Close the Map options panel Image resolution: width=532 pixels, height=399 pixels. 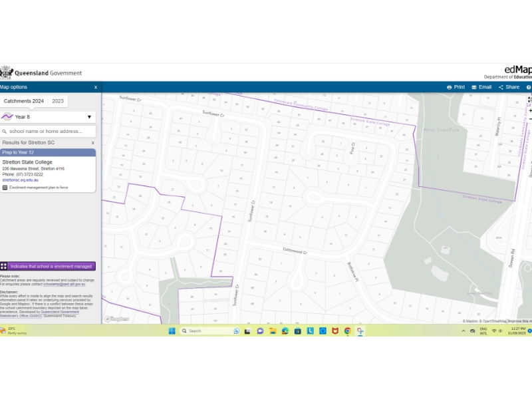pos(95,87)
